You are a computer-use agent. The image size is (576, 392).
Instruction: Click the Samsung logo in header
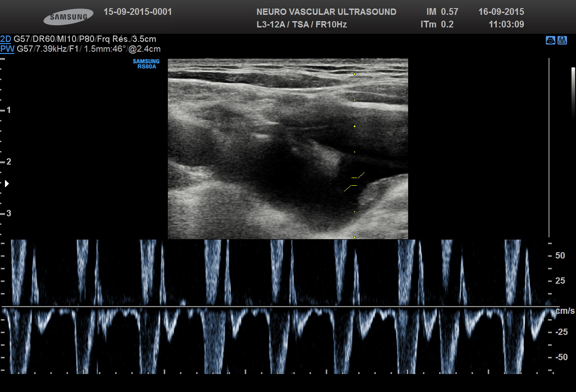coord(68,17)
